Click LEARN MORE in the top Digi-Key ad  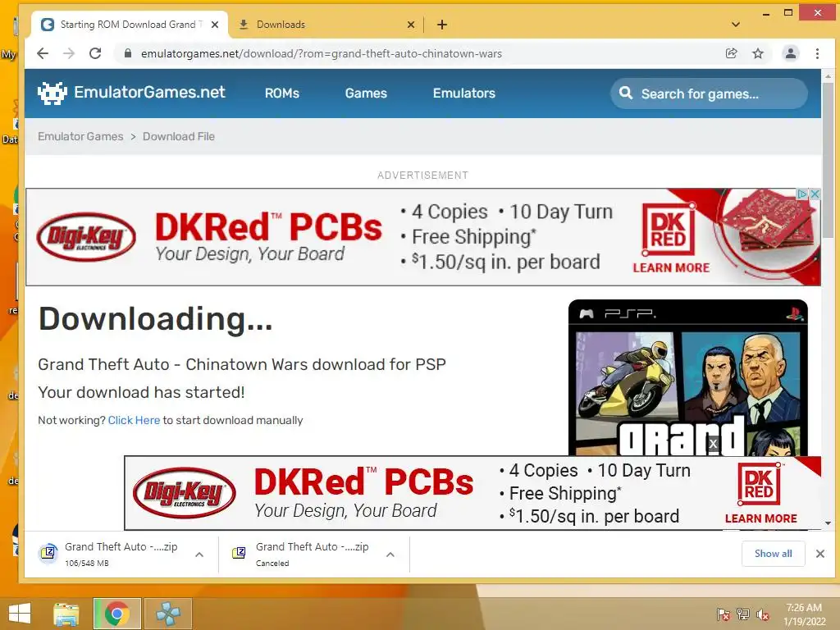(x=671, y=268)
